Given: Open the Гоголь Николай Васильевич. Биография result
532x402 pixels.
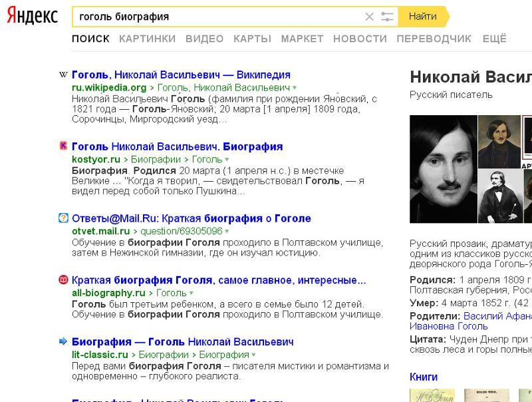Looking at the screenshot, I should (x=178, y=146).
